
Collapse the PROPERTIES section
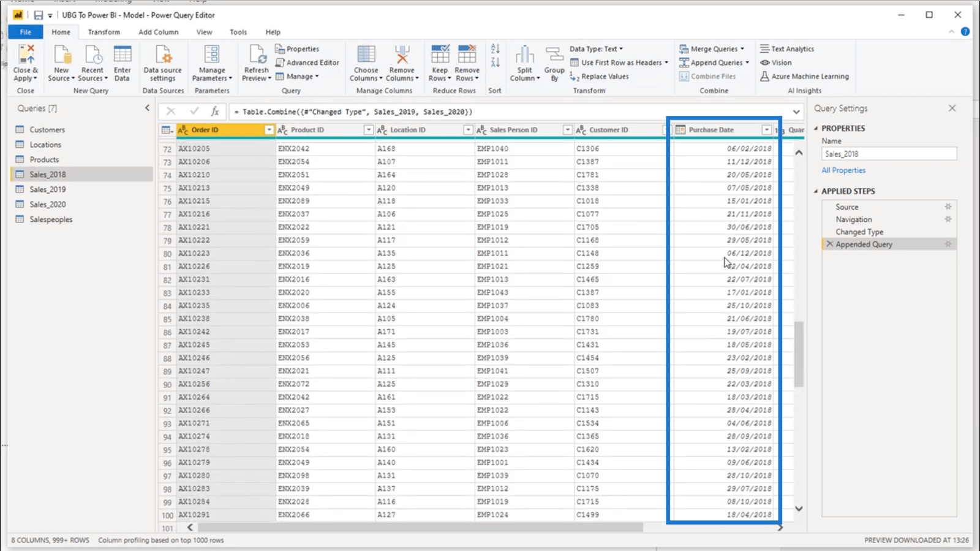[816, 129]
